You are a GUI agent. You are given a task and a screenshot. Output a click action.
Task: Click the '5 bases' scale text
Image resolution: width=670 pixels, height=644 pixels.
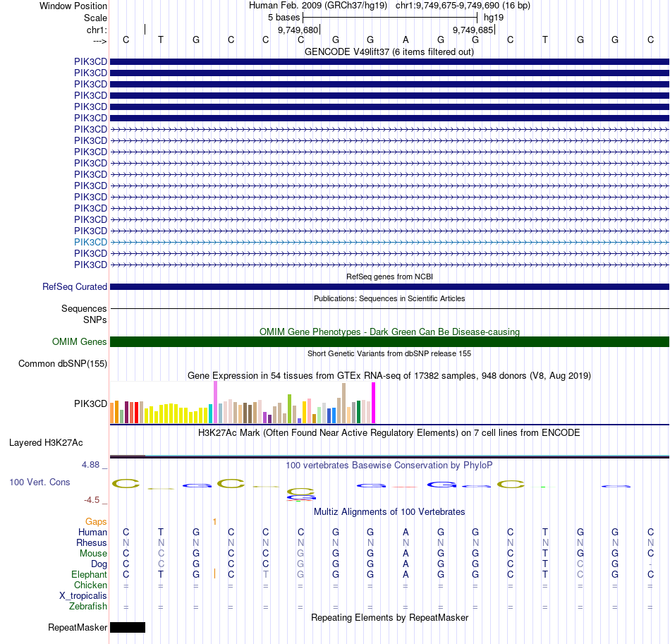click(x=284, y=18)
